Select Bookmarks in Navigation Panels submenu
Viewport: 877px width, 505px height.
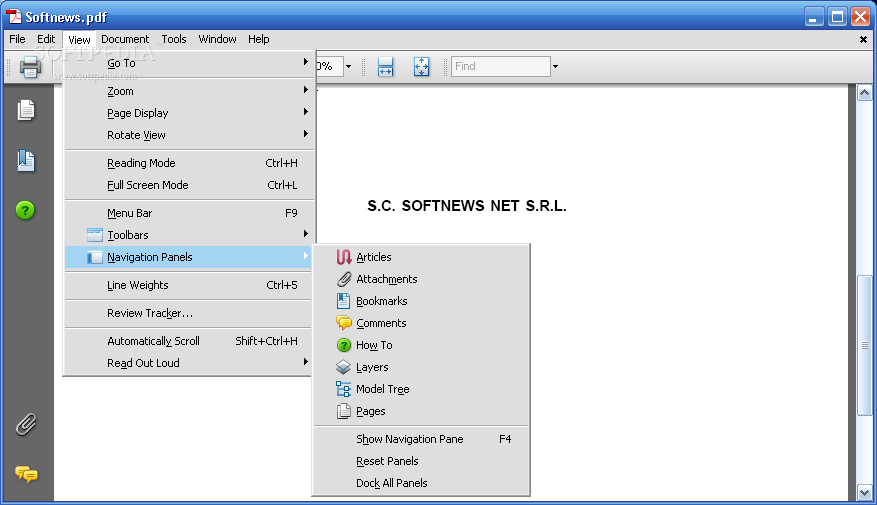click(421, 301)
